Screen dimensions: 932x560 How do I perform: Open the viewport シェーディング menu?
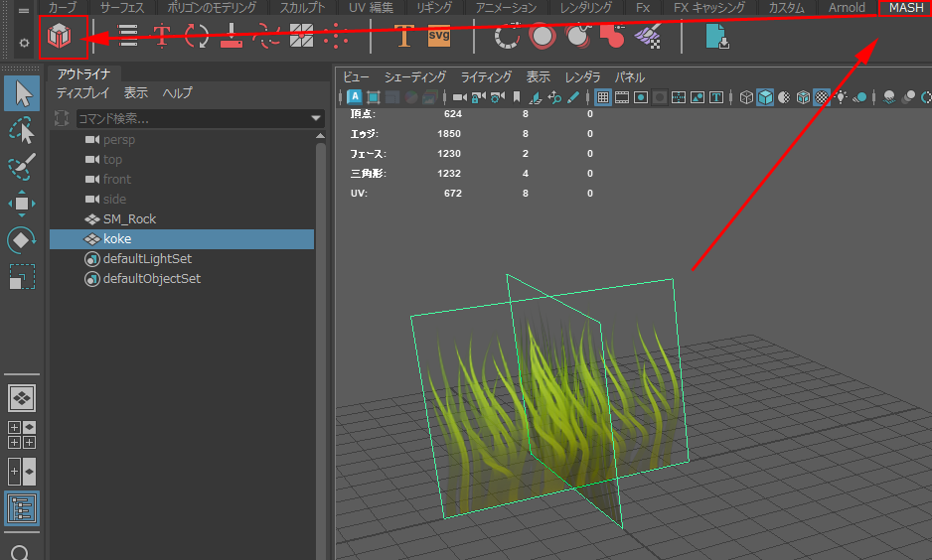click(415, 77)
